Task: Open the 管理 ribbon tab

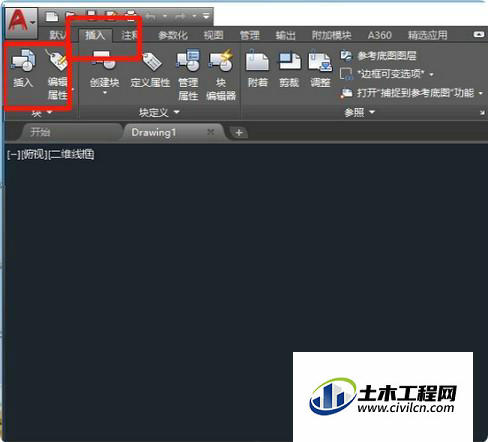Action: 249,35
